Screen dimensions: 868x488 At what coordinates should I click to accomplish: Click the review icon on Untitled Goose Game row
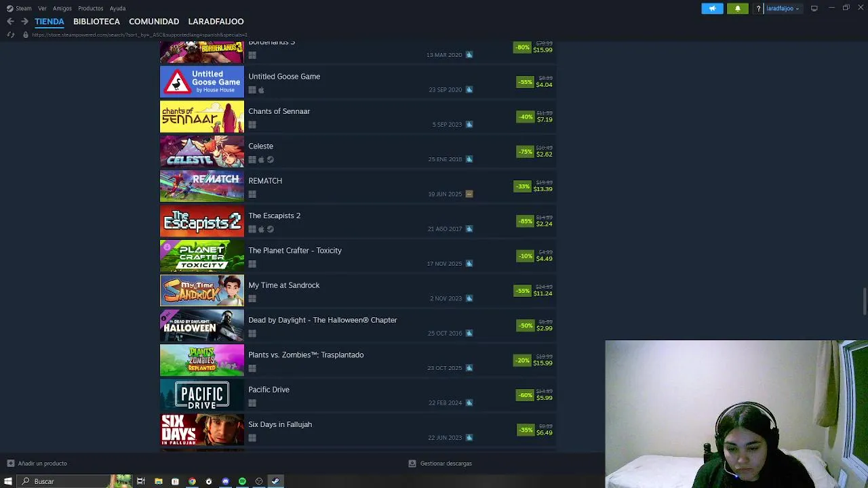point(469,89)
